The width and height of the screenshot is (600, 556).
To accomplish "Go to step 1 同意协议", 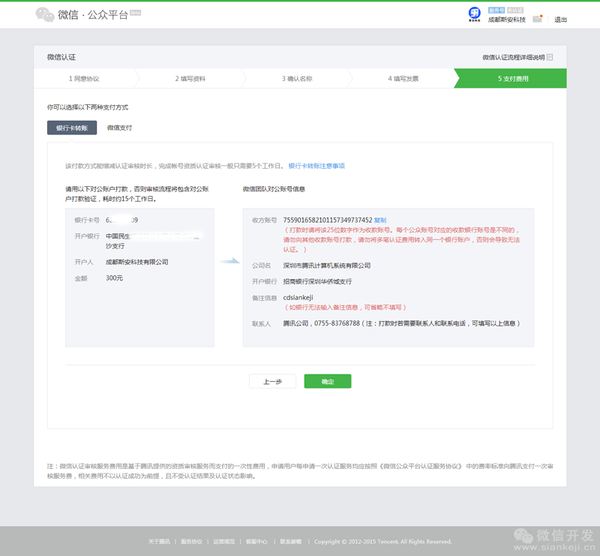I will tap(84, 78).
